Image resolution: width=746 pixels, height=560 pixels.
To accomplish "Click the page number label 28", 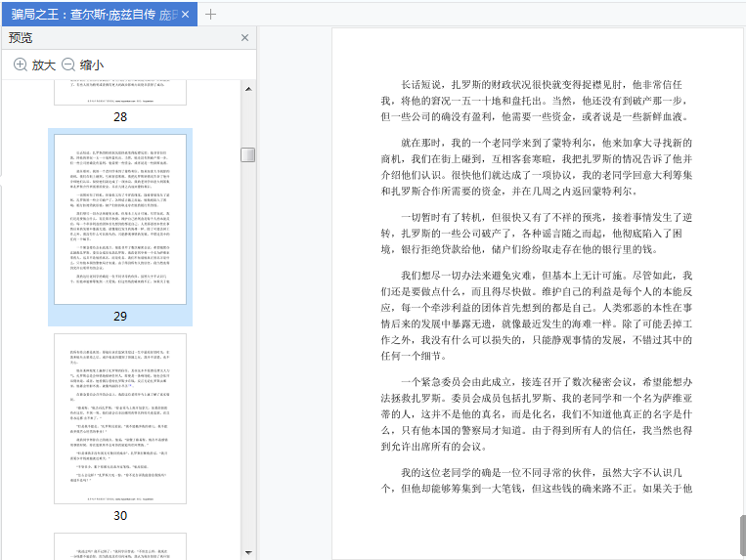I will [x=120, y=117].
